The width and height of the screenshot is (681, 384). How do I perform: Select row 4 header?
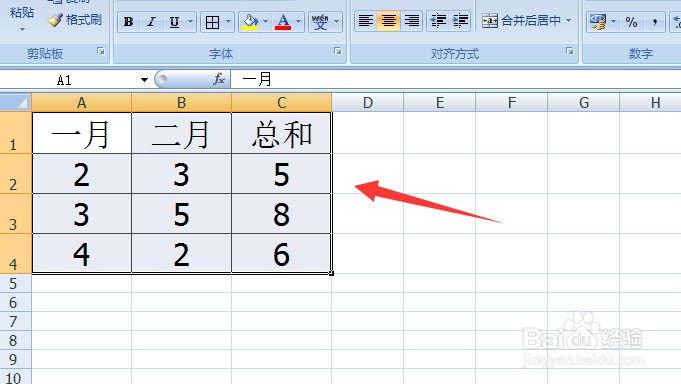(16, 254)
